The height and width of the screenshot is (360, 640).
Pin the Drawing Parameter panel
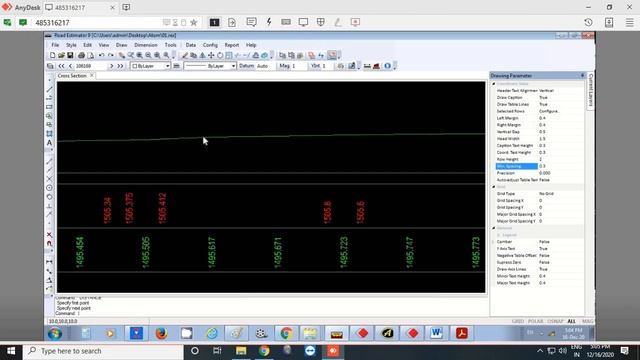point(582,76)
